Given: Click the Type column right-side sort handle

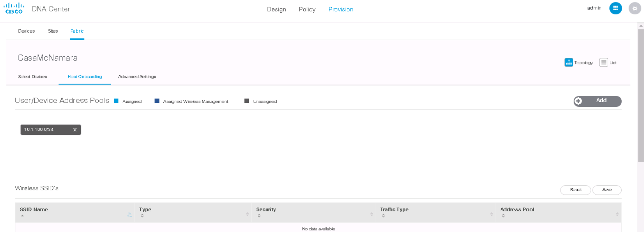Looking at the screenshot, I should [x=247, y=214].
